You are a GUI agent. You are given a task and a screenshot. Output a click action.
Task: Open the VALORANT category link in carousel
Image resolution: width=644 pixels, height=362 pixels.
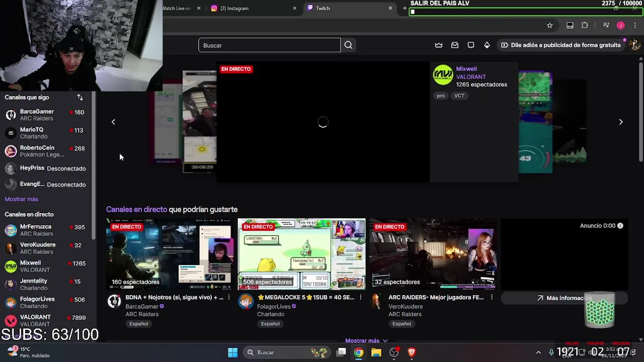[471, 77]
